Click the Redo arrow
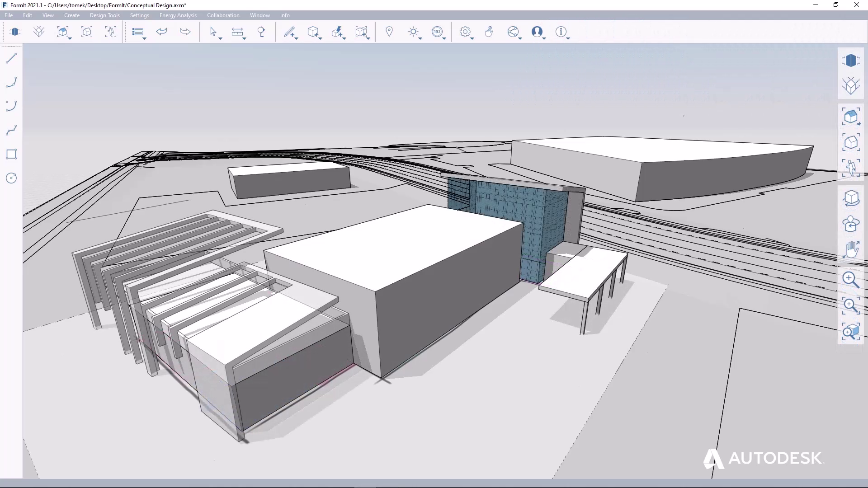 tap(185, 32)
